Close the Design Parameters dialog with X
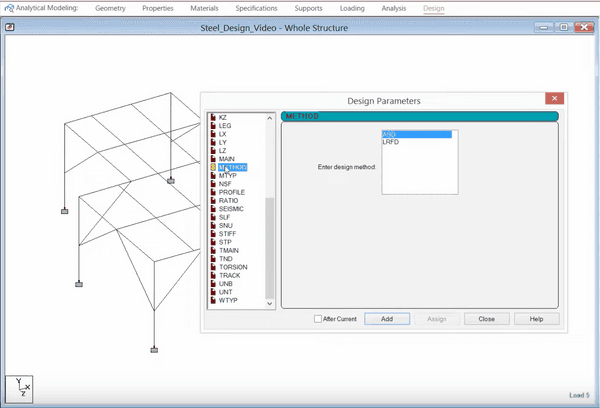 pyautogui.click(x=554, y=98)
